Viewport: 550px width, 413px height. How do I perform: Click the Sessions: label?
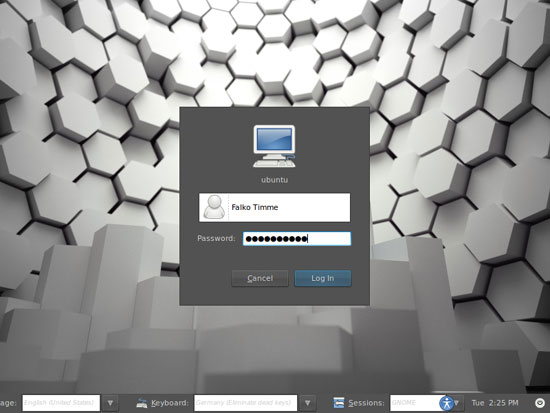pyautogui.click(x=366, y=403)
